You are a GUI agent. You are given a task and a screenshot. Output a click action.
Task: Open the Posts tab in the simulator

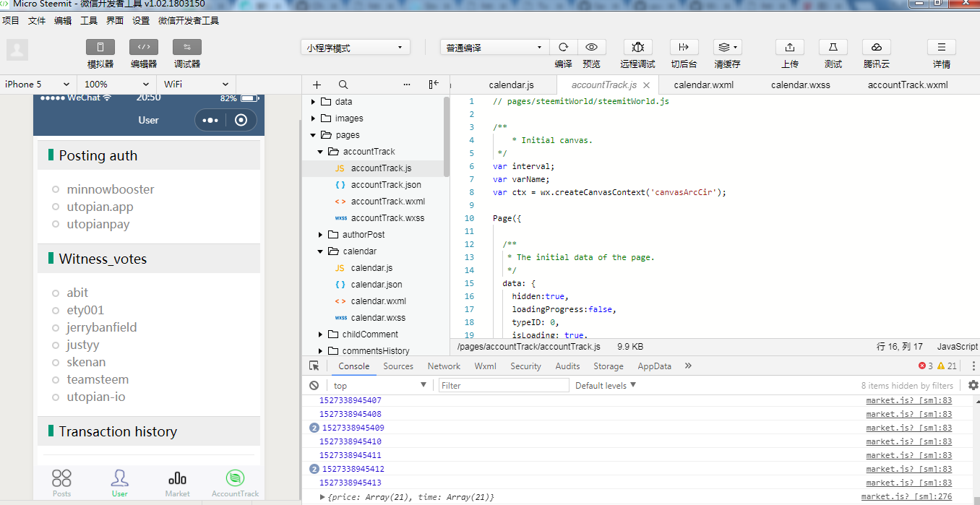coord(62,483)
